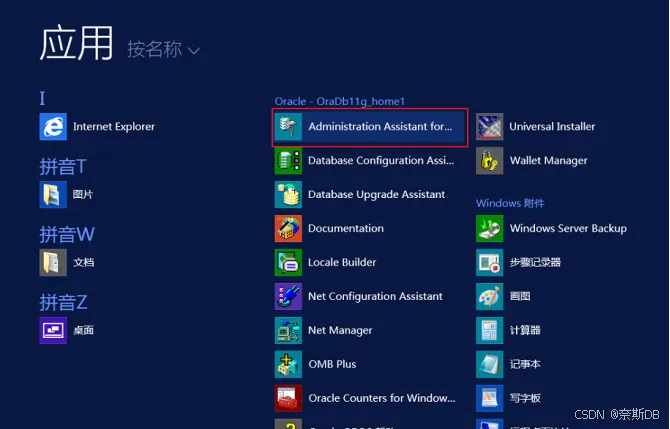Click the I letter group header
This screenshot has height=429, width=670.
click(42, 98)
